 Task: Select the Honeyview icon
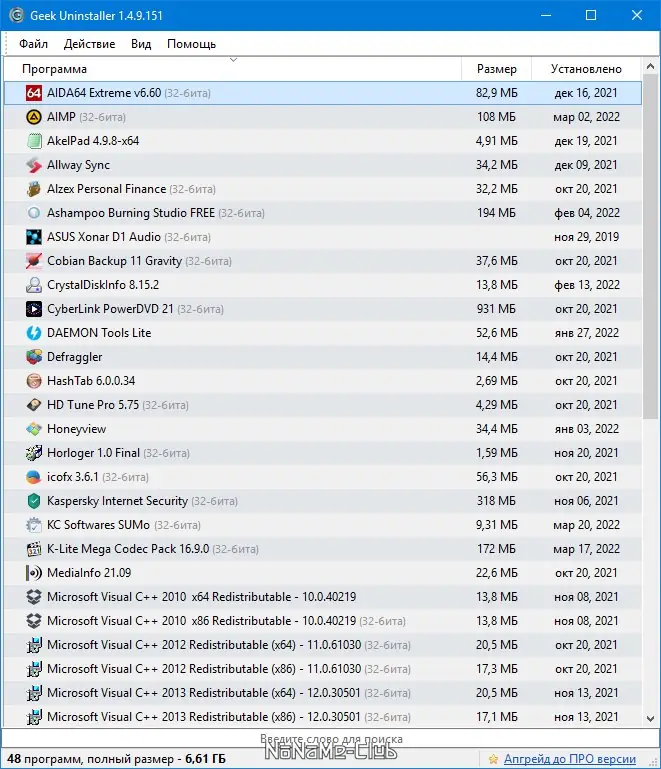[x=34, y=429]
